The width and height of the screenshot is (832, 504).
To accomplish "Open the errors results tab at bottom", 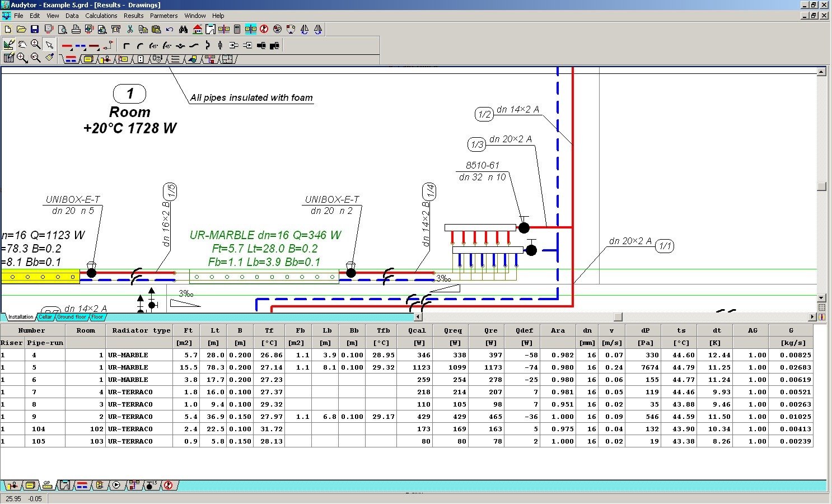I will coord(169,485).
